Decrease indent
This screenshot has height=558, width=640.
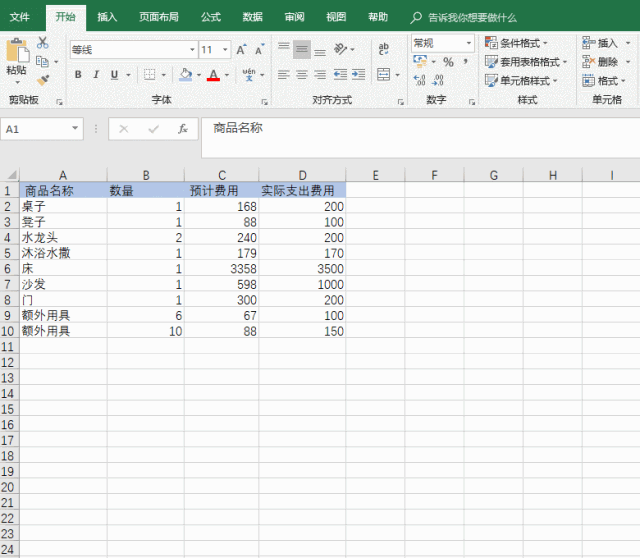340,75
